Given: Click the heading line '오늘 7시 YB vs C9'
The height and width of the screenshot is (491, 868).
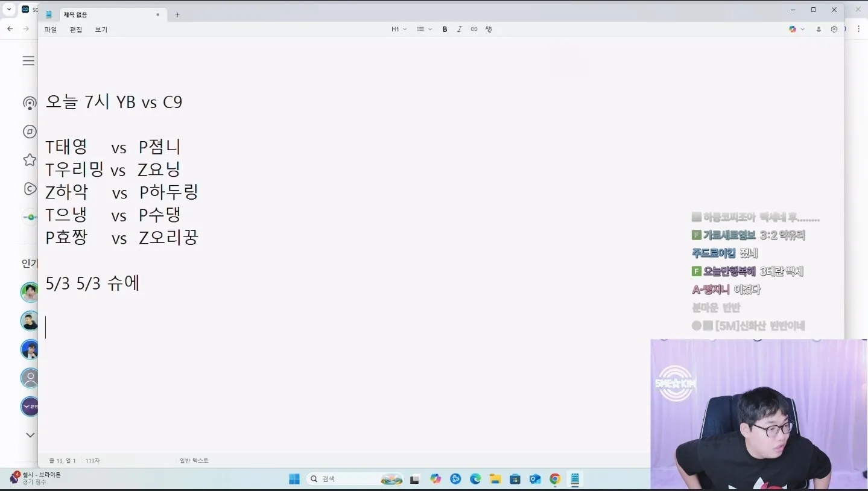Looking at the screenshot, I should [114, 102].
